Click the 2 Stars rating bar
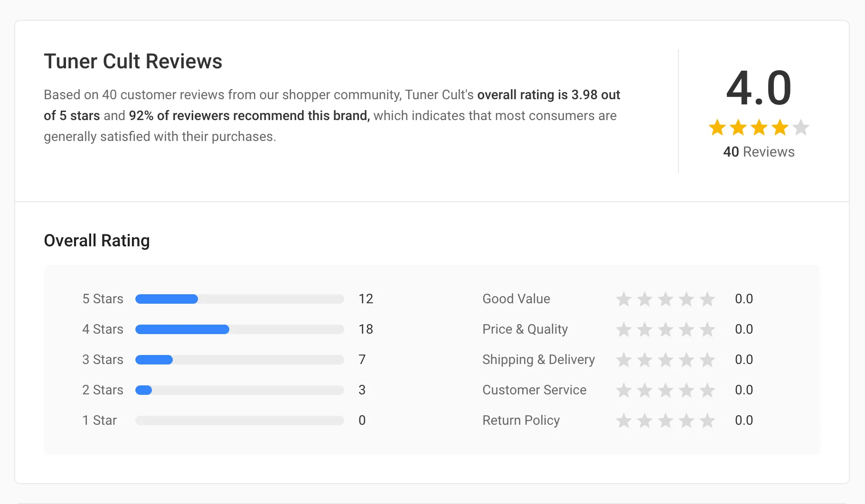This screenshot has width=865, height=504. tap(240, 390)
